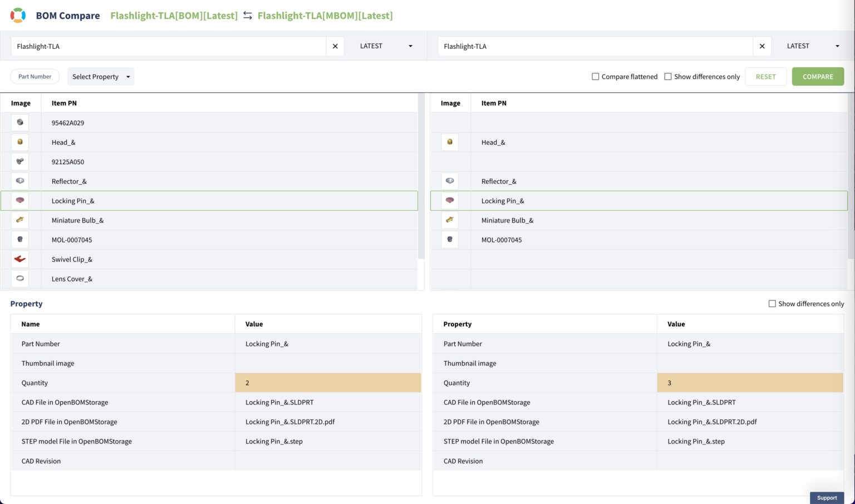Clear the right BOM search field
The image size is (855, 504).
pyautogui.click(x=762, y=46)
